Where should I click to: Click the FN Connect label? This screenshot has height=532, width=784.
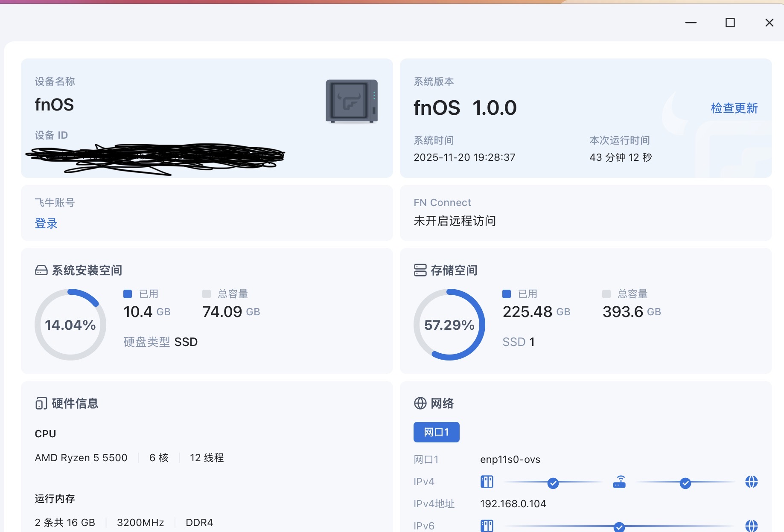443,203
